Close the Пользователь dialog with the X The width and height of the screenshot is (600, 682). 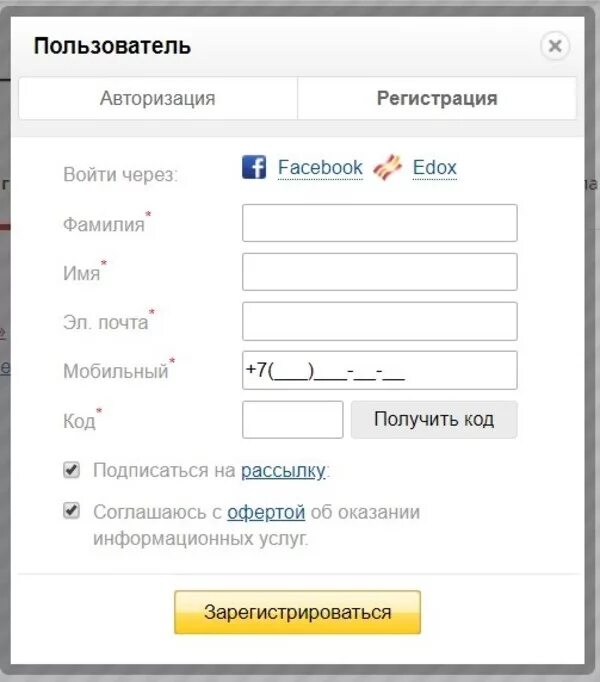(555, 46)
